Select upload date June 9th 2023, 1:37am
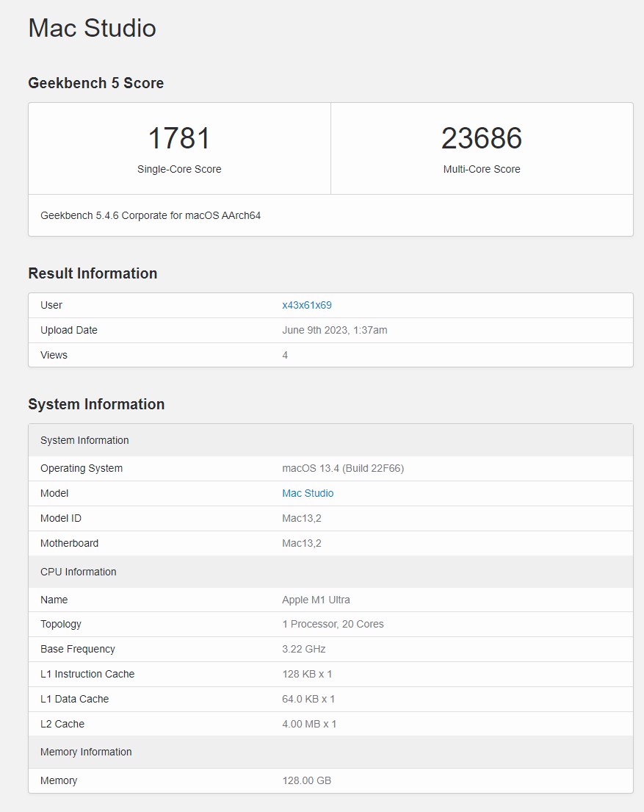The width and height of the screenshot is (644, 812). point(334,330)
